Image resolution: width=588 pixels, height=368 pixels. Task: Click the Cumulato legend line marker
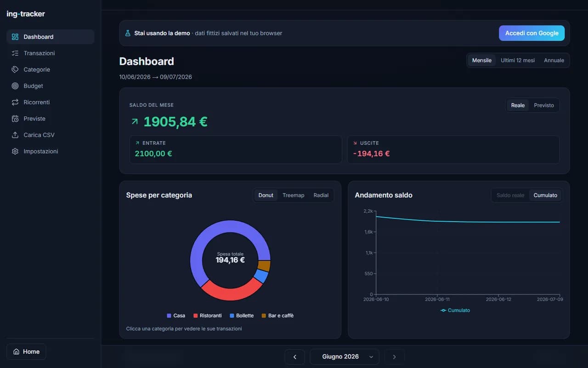click(443, 310)
